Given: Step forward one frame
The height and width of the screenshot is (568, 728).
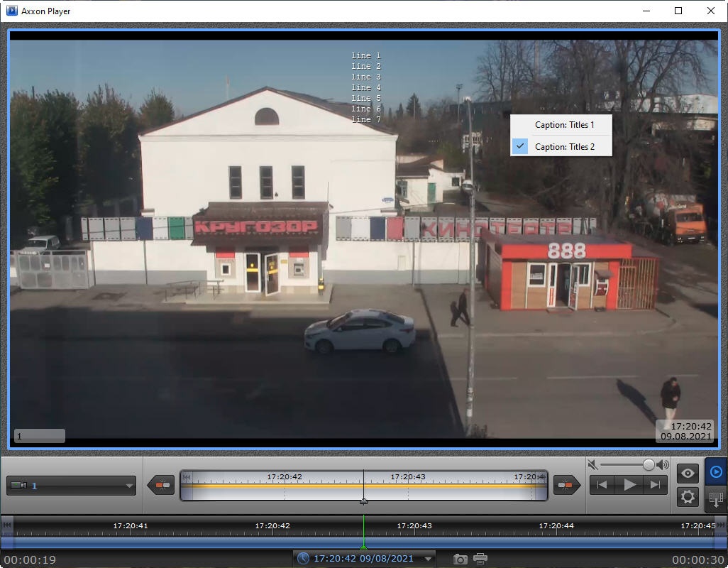Looking at the screenshot, I should pyautogui.click(x=655, y=486).
